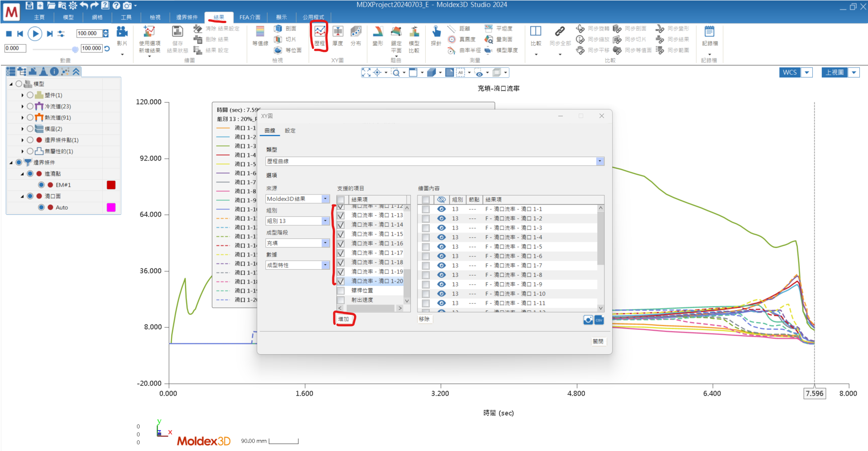
Task: Switch to the 公用程式 ribbon tab
Action: click(x=313, y=17)
